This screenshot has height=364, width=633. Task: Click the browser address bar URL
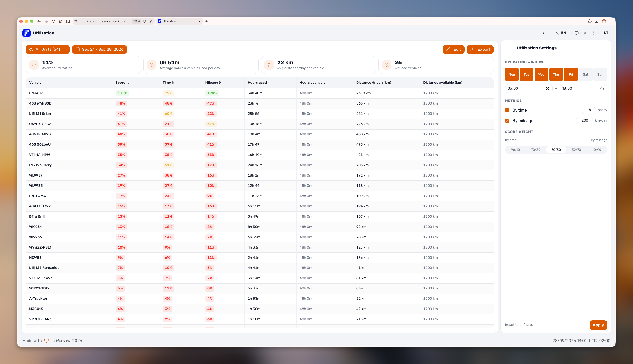(x=105, y=21)
